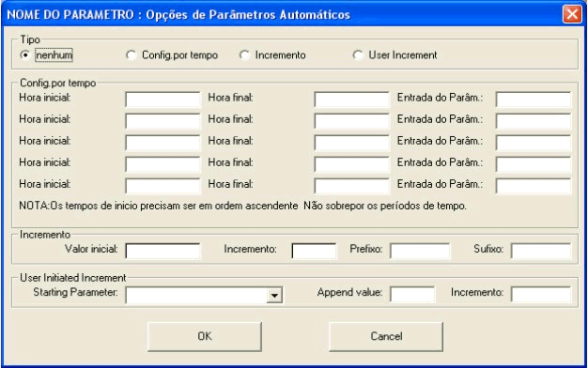
Task: Click the Valor inicial input field
Action: pos(163,251)
